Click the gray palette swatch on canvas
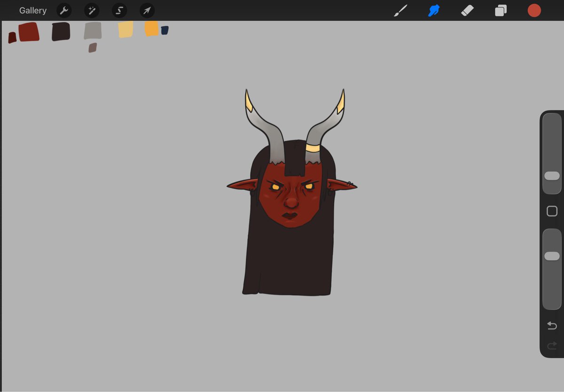564x392 pixels. click(93, 31)
